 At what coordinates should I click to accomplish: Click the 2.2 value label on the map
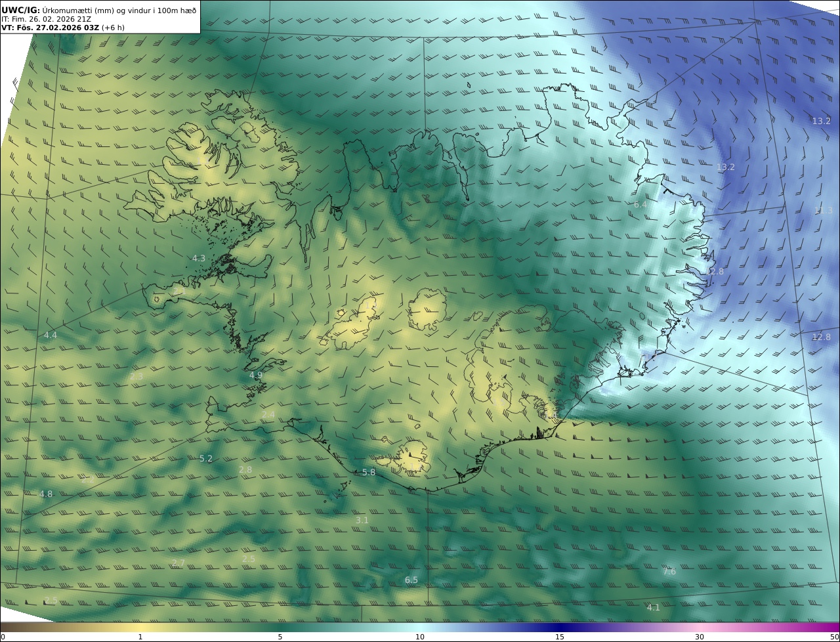click(87, 480)
